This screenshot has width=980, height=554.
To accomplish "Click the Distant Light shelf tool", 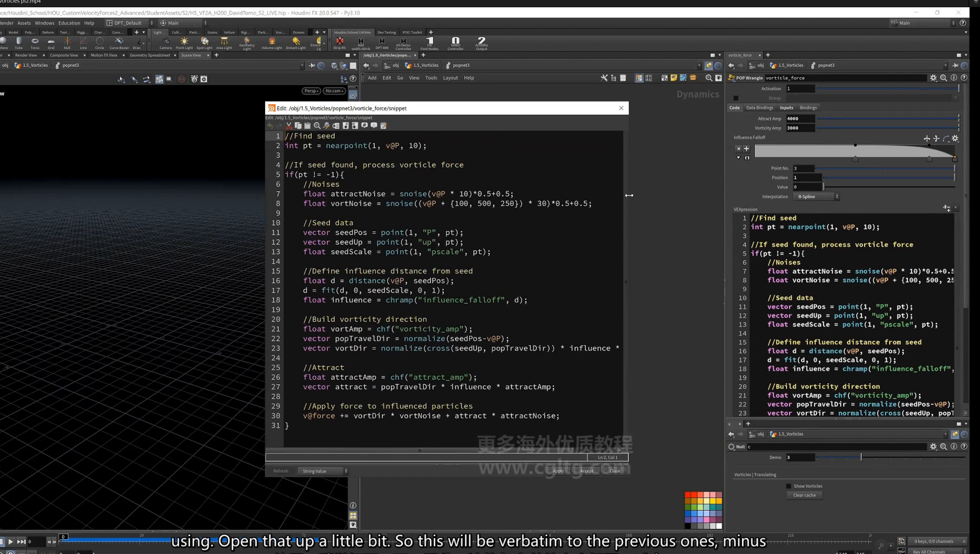I will tap(296, 43).
